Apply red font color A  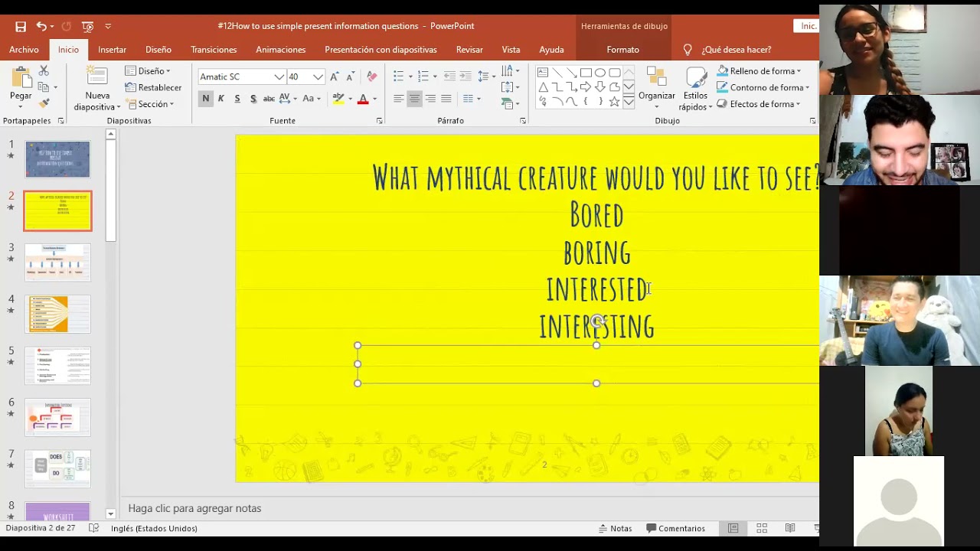click(363, 99)
